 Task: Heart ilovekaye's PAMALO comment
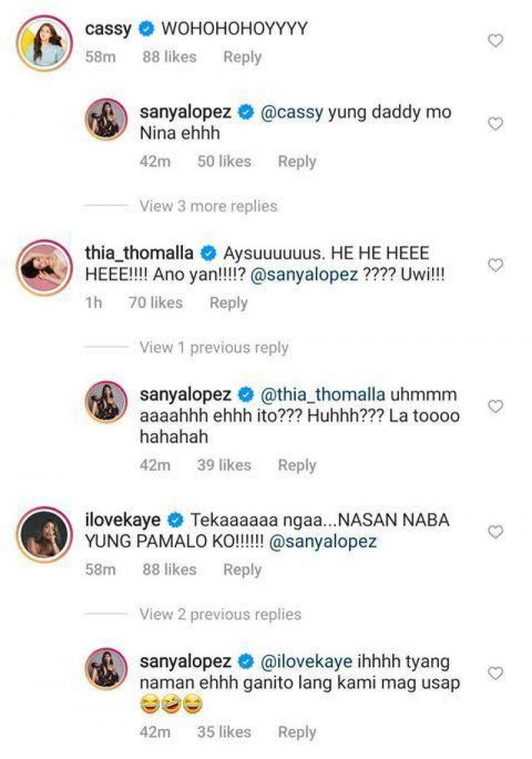pyautogui.click(x=495, y=532)
